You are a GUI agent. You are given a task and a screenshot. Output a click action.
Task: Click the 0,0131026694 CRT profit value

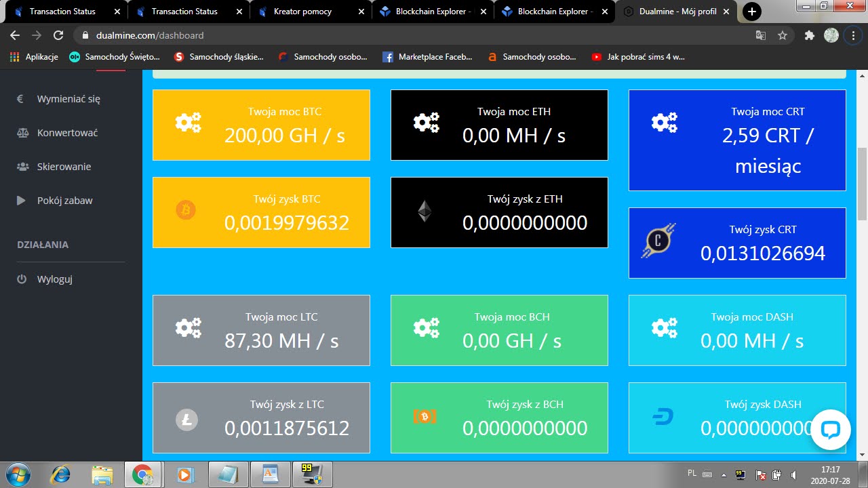click(x=763, y=253)
